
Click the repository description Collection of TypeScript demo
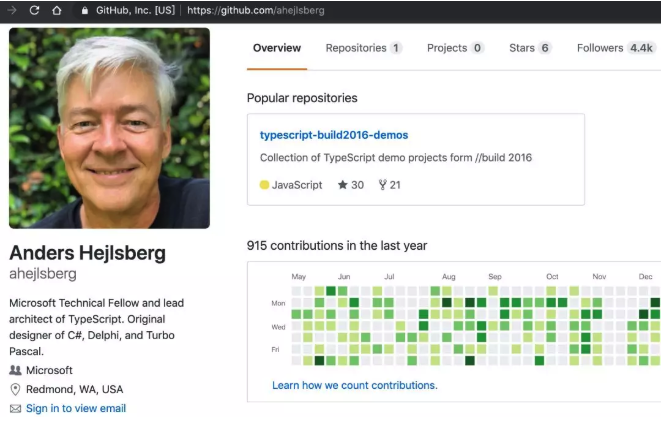[396, 157]
